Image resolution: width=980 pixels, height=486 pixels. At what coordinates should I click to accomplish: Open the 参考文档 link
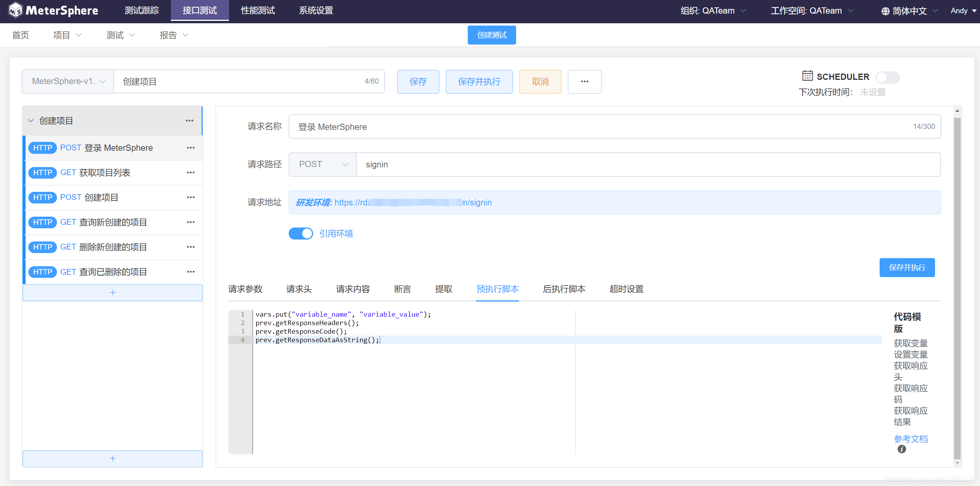(x=911, y=439)
